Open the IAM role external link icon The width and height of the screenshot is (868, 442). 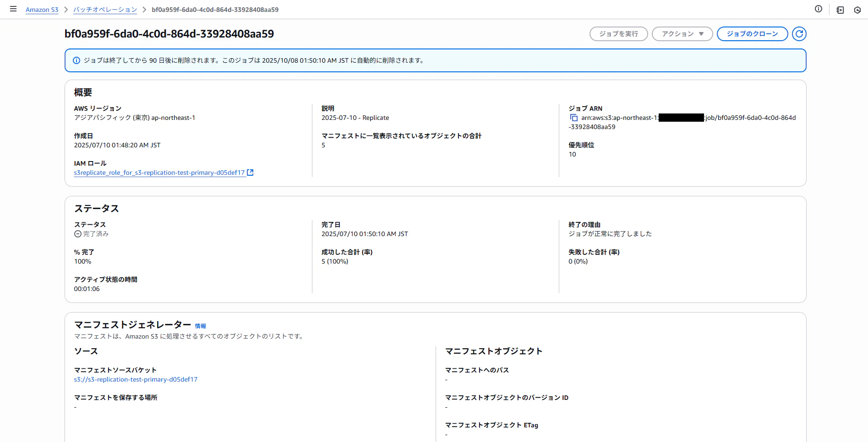click(250, 172)
